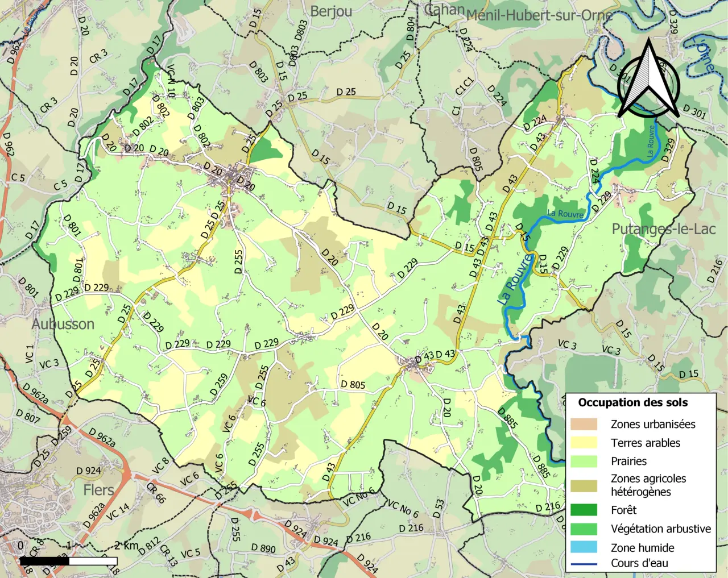The image size is (728, 578).
Task: Click the Zones urbanisées color swatch
Action: coord(584,424)
